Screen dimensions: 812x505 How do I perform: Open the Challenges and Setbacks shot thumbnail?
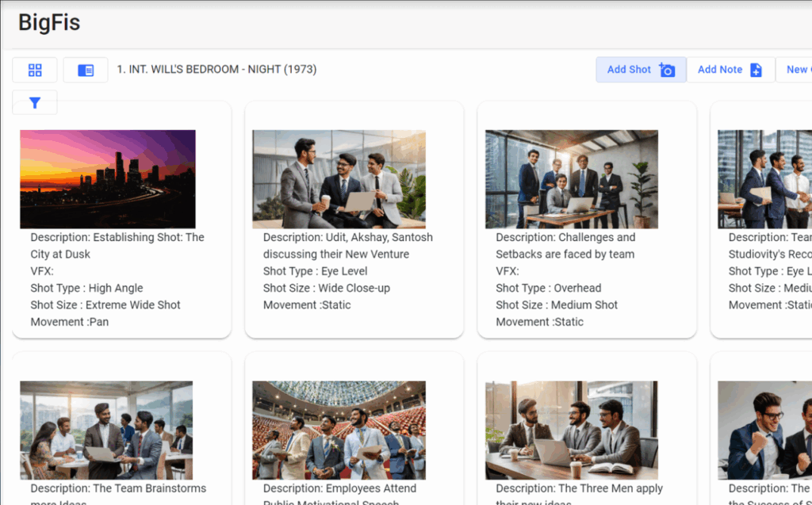[572, 179]
